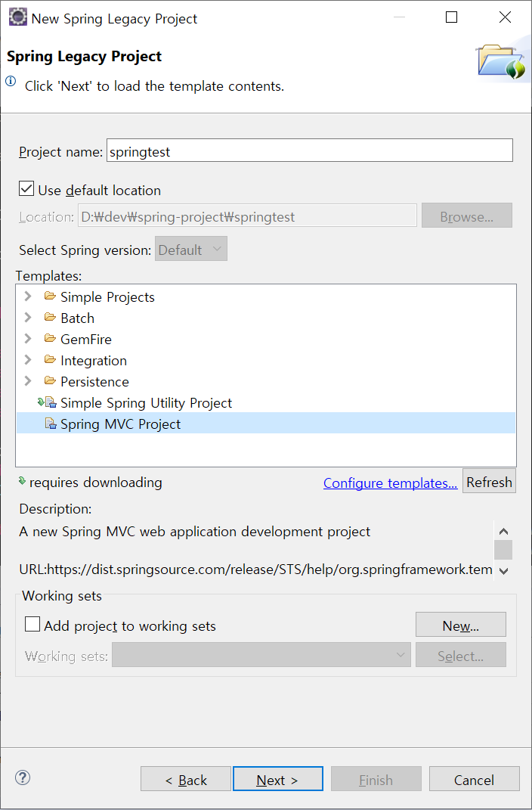This screenshot has height=810, width=532.
Task: Select Spring MVC Project template
Action: (266, 424)
